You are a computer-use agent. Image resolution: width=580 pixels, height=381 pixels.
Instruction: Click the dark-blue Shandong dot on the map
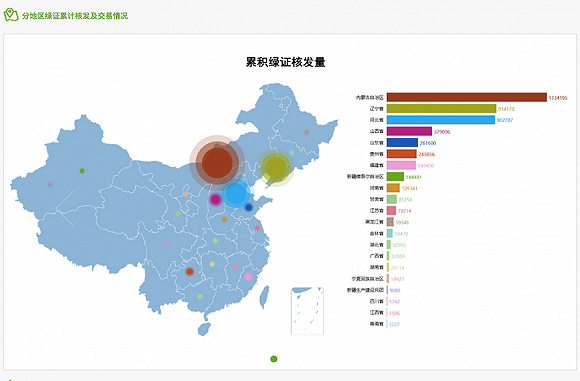pos(249,208)
